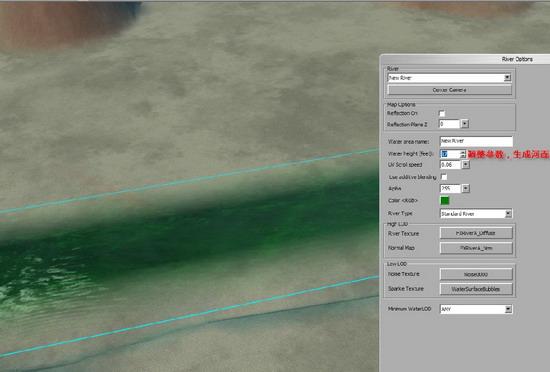Select the Water height value field

click(x=450, y=154)
